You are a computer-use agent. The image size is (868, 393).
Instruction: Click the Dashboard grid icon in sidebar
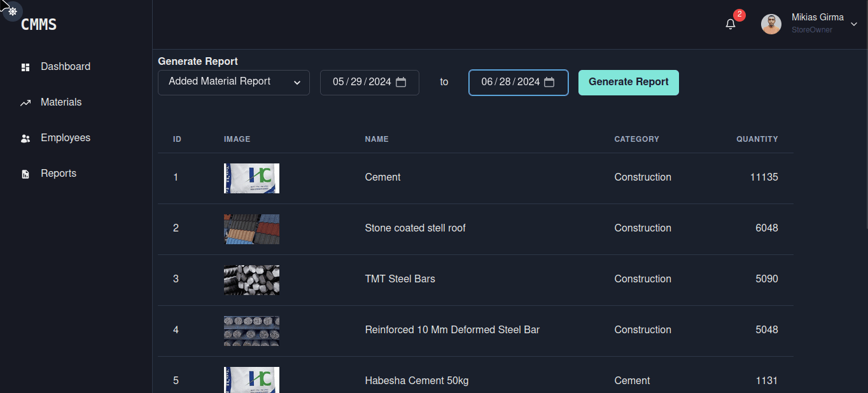tap(25, 67)
